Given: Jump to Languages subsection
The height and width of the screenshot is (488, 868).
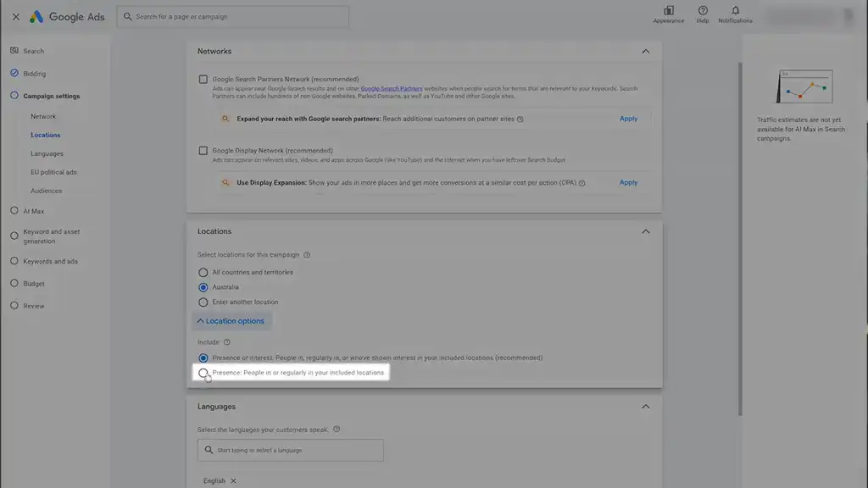Looking at the screenshot, I should (47, 153).
